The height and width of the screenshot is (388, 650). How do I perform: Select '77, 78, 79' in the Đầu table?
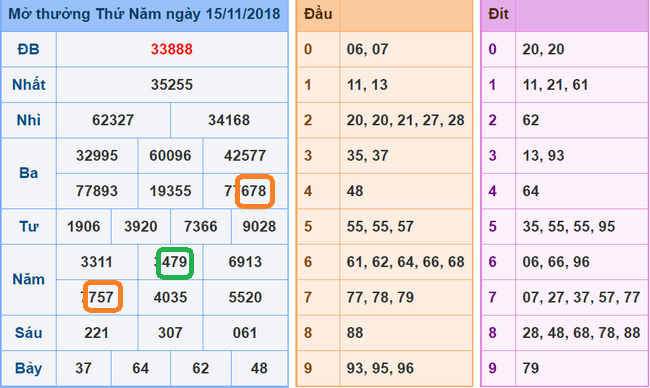click(x=380, y=297)
